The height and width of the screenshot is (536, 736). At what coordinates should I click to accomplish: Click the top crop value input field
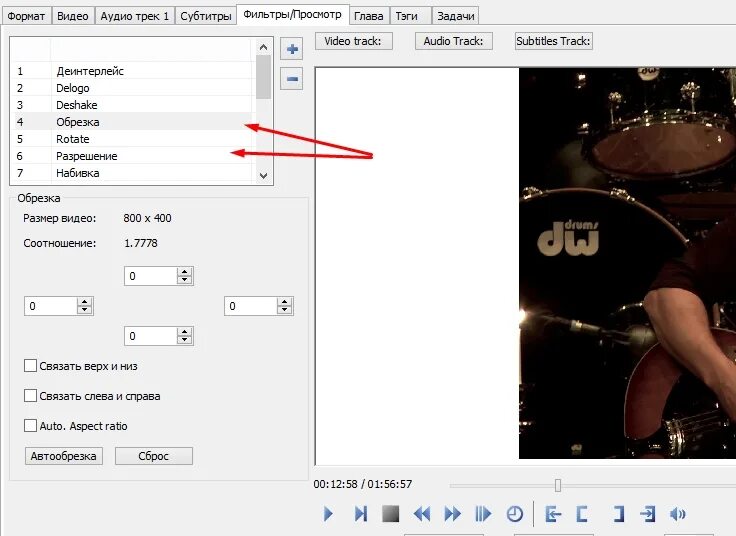click(x=151, y=276)
